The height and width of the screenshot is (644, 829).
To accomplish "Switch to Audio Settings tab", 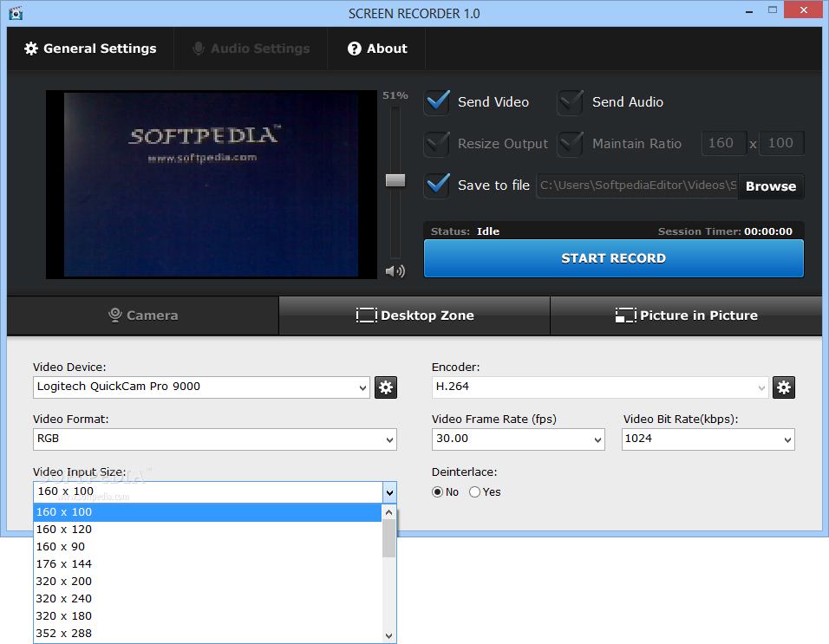I will pos(251,49).
